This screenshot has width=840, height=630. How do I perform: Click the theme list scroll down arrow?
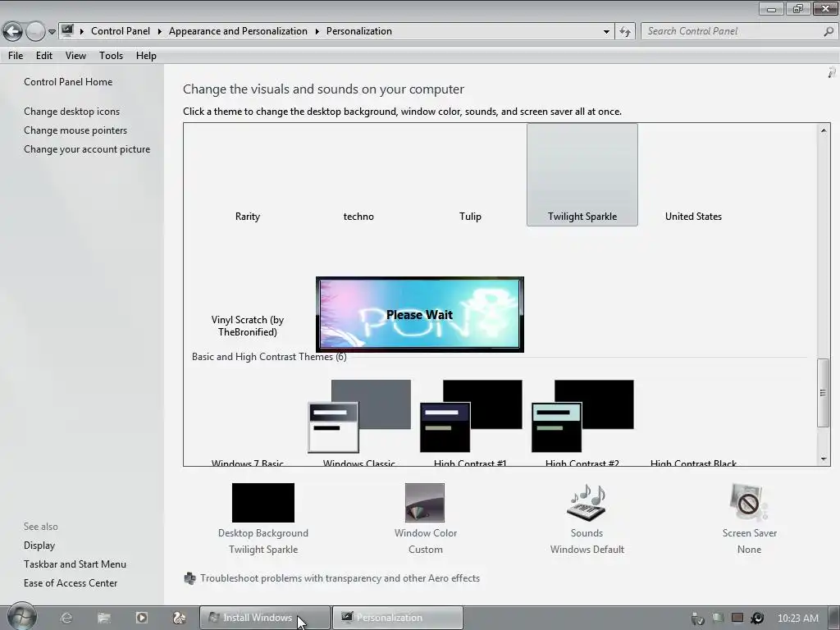click(x=824, y=459)
